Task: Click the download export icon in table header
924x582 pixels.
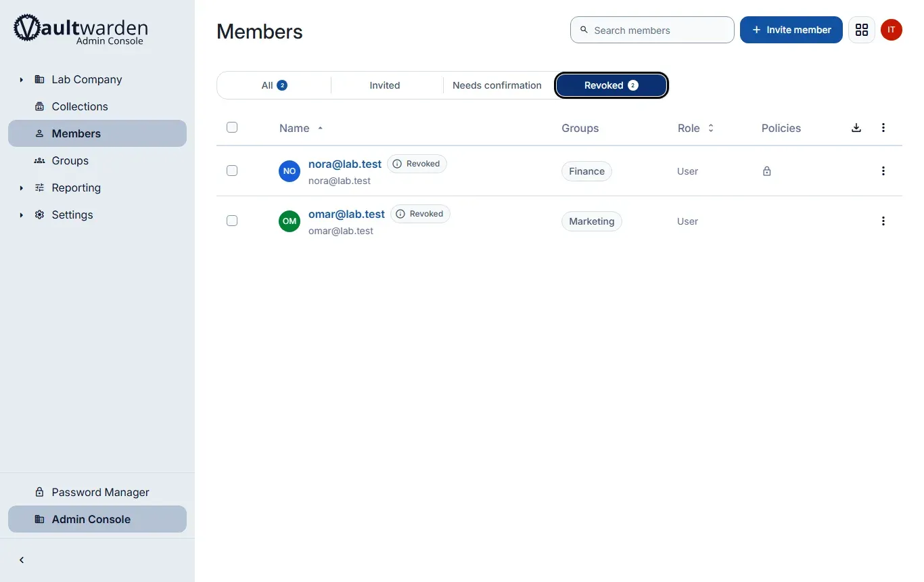Action: (x=856, y=128)
